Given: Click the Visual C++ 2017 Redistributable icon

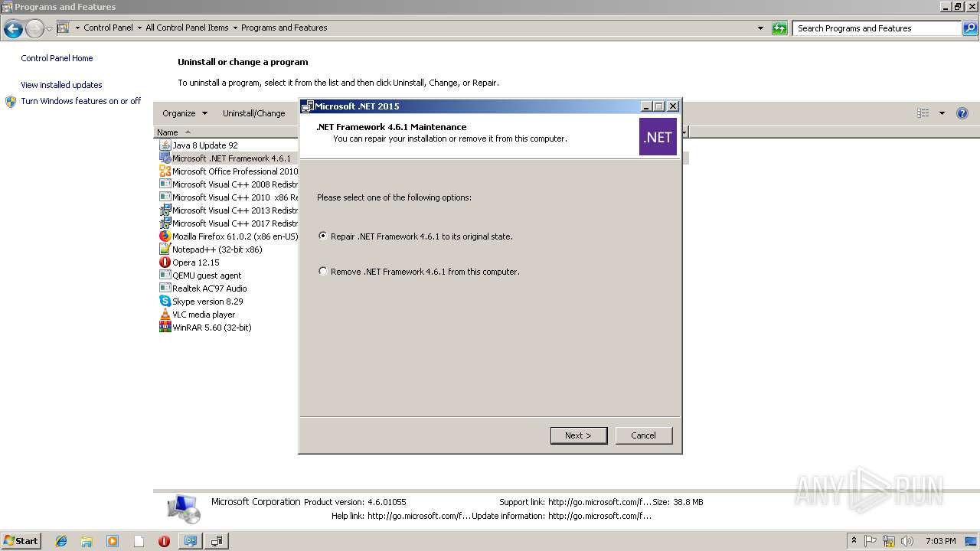Looking at the screenshot, I should [165, 223].
